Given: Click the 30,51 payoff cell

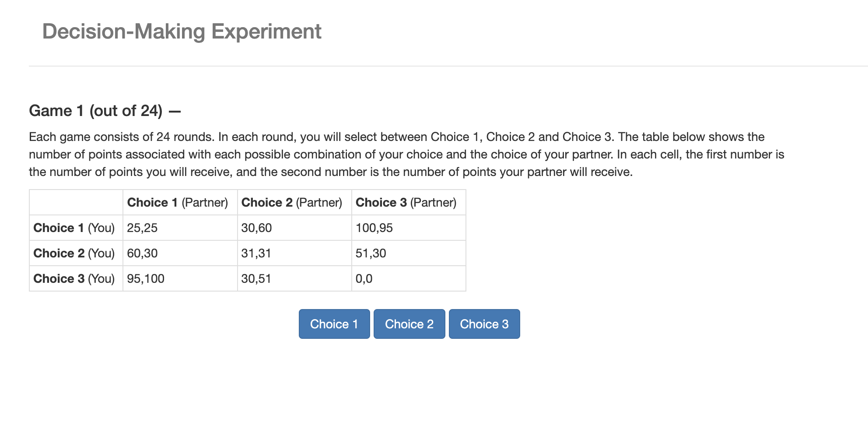Looking at the screenshot, I should point(294,278).
